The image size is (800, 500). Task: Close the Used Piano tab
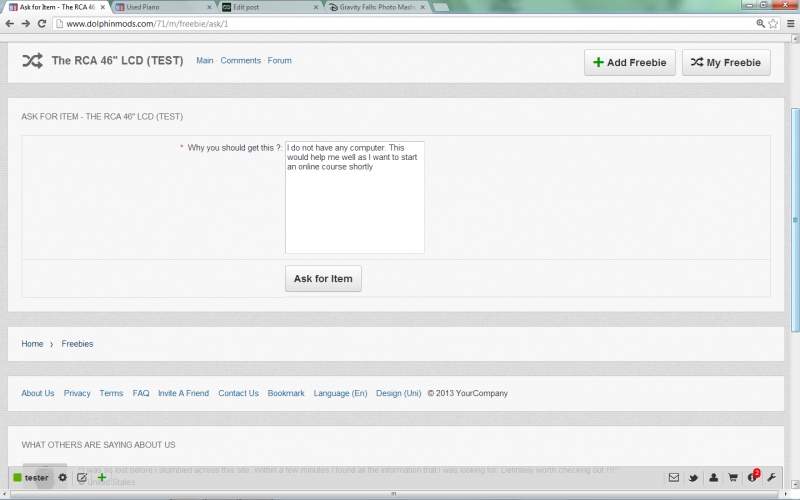[209, 7]
